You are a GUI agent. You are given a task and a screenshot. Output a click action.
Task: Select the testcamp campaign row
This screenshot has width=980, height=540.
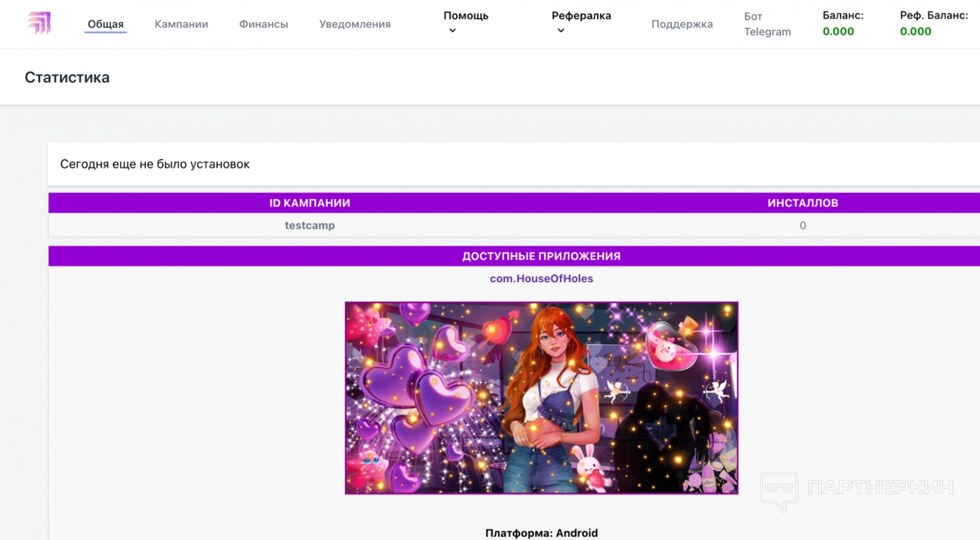[x=514, y=226]
